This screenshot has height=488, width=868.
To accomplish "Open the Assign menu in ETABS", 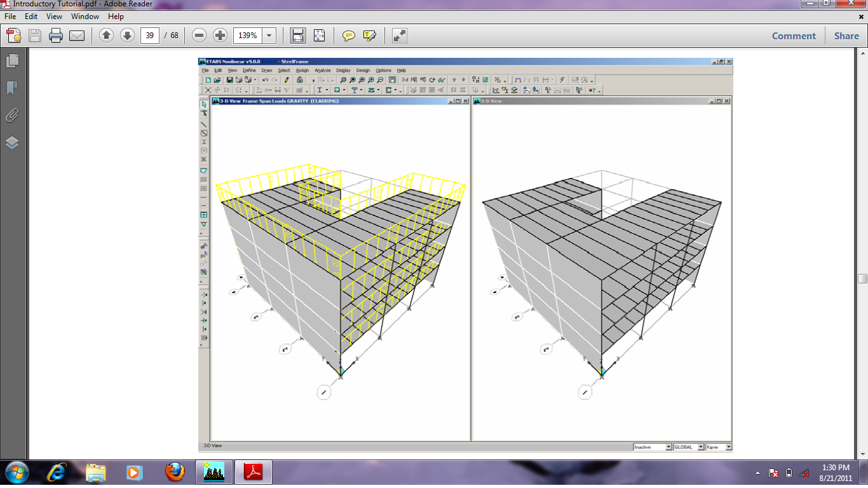I will 302,70.
